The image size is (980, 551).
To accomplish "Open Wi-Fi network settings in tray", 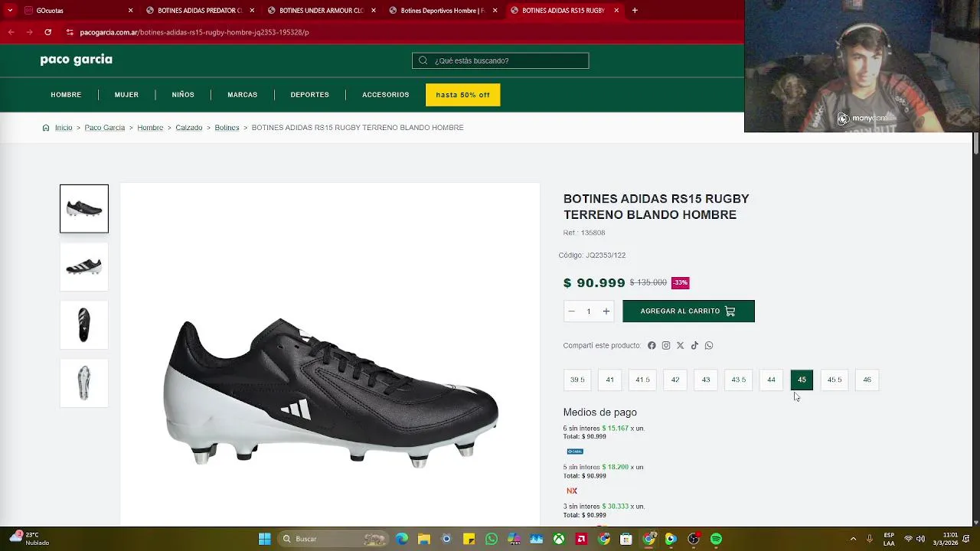I will pyautogui.click(x=909, y=539).
